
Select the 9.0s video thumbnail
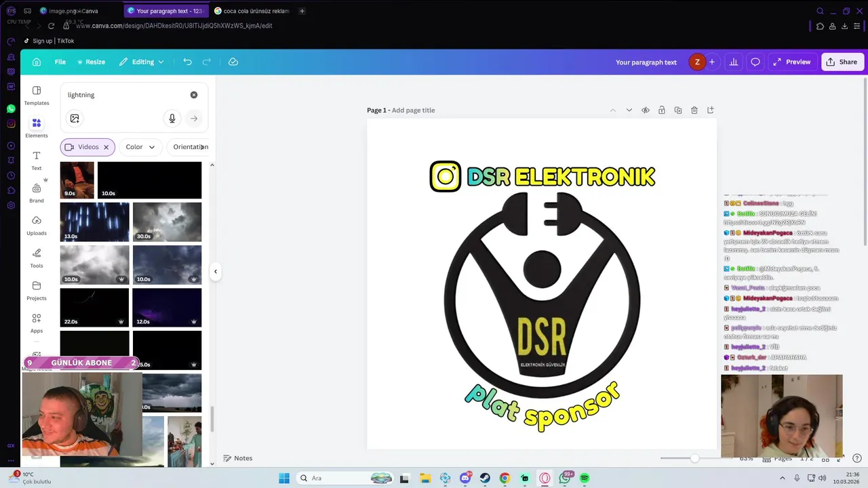(77, 180)
